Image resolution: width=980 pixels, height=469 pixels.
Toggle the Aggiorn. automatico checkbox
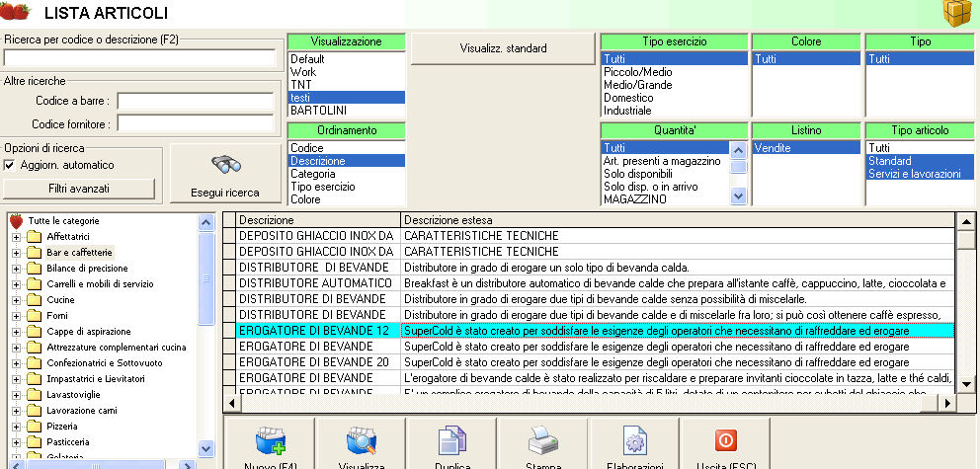[10, 165]
